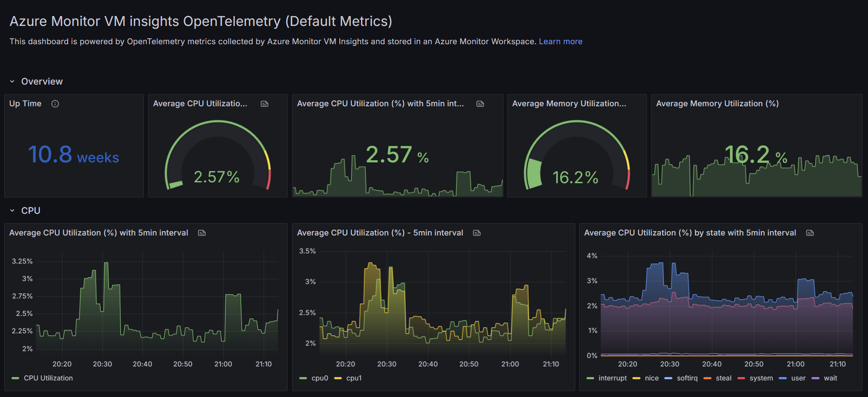Open description icon on Average CPU Utilization gauge
The width and height of the screenshot is (868, 397).
click(x=265, y=104)
